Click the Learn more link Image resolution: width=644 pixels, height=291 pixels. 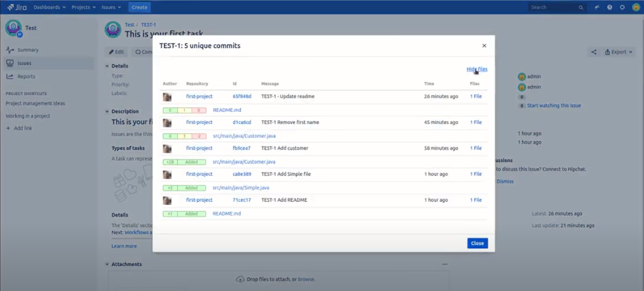tap(124, 246)
